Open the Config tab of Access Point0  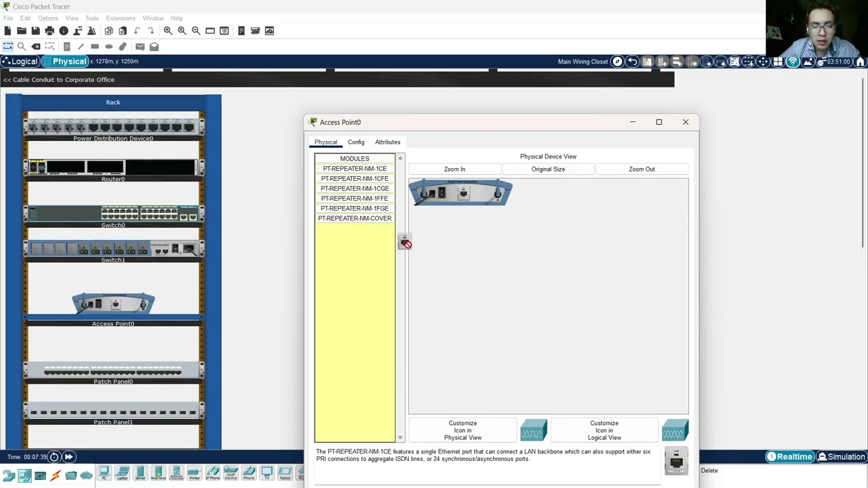tap(356, 142)
